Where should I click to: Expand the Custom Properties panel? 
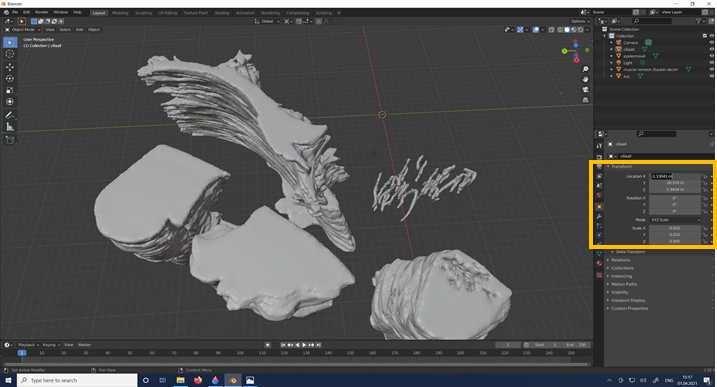[x=630, y=308]
